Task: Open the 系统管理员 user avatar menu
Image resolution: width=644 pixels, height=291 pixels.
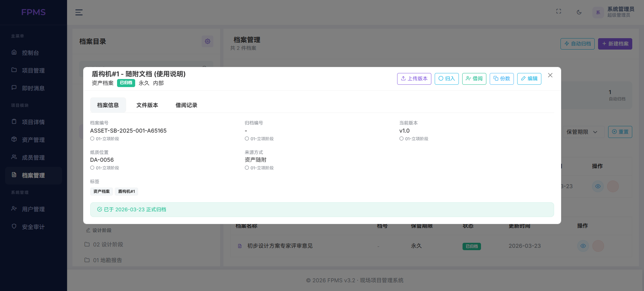Action: coord(598,12)
